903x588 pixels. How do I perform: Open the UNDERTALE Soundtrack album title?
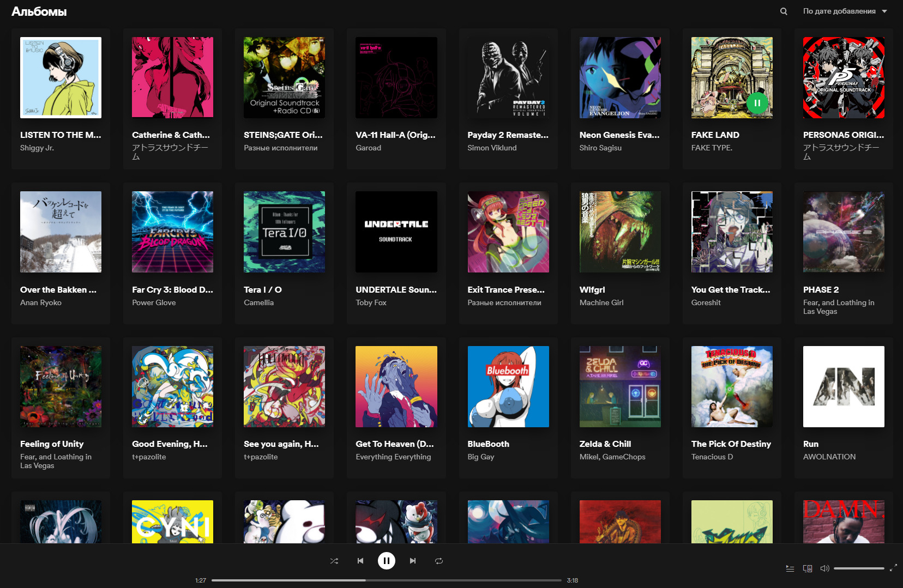396,290
